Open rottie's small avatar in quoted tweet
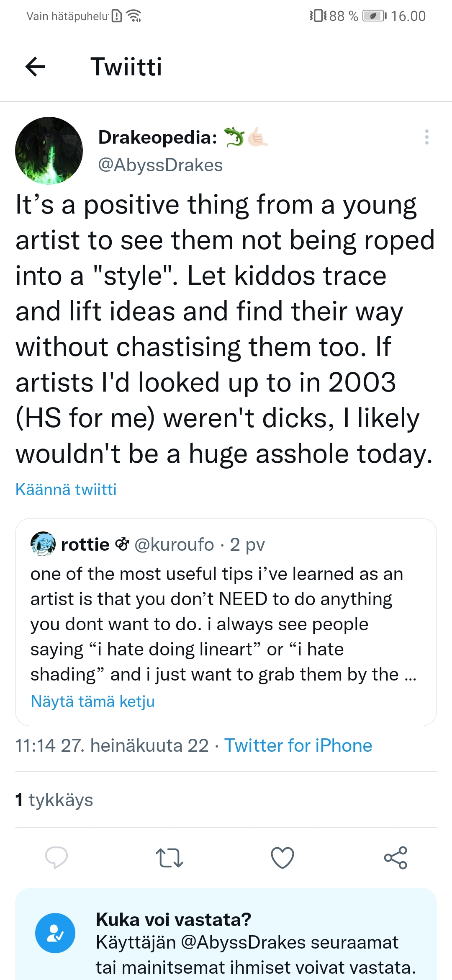This screenshot has height=980, width=452. (43, 544)
